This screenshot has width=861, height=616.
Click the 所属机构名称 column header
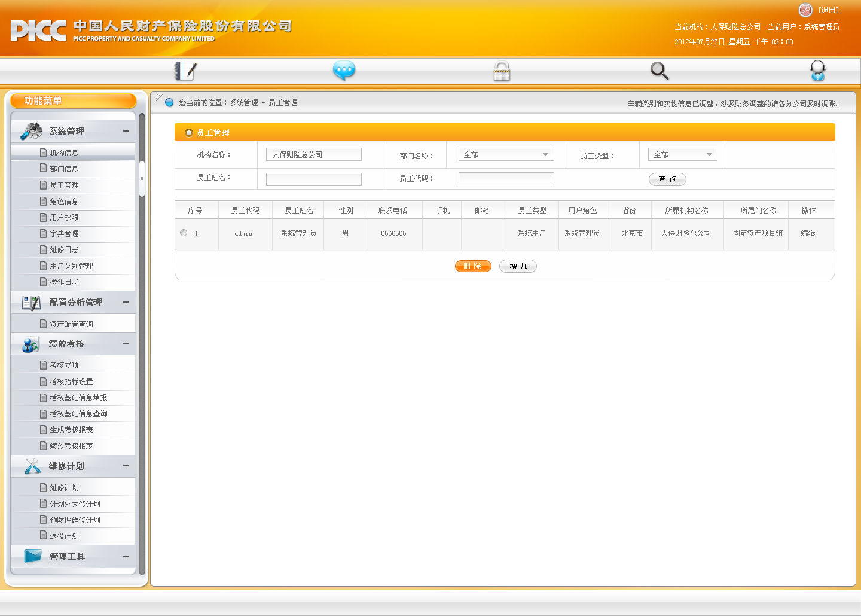point(686,211)
